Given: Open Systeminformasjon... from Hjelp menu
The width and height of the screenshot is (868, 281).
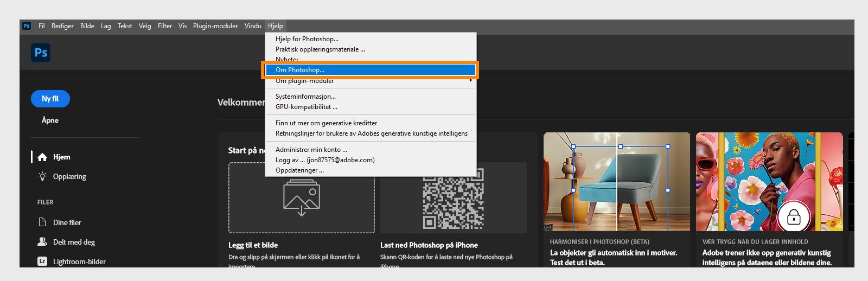Looking at the screenshot, I should [371, 97].
